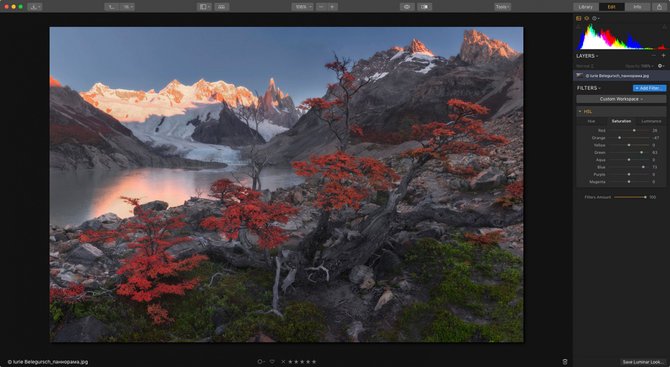Click the Orange value -47 field
Image resolution: width=670 pixels, height=367 pixels.
(655, 138)
